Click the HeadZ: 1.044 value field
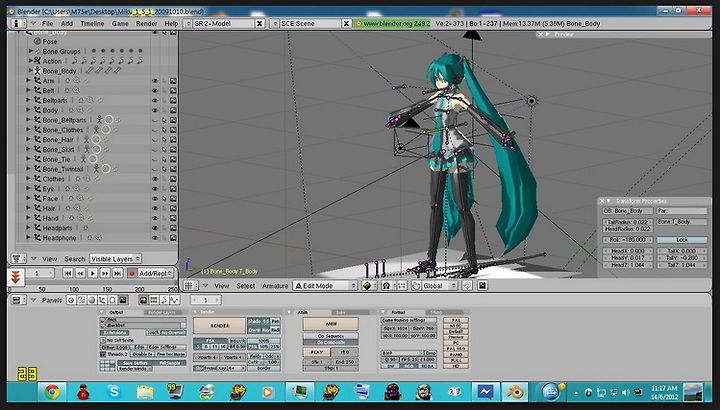Image resolution: width=720 pixels, height=410 pixels. point(627,265)
